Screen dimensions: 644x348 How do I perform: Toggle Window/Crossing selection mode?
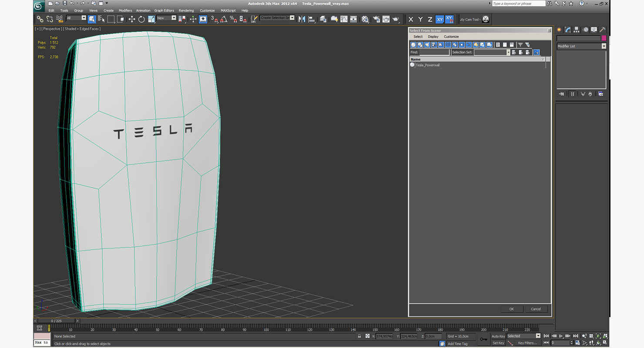(x=121, y=19)
